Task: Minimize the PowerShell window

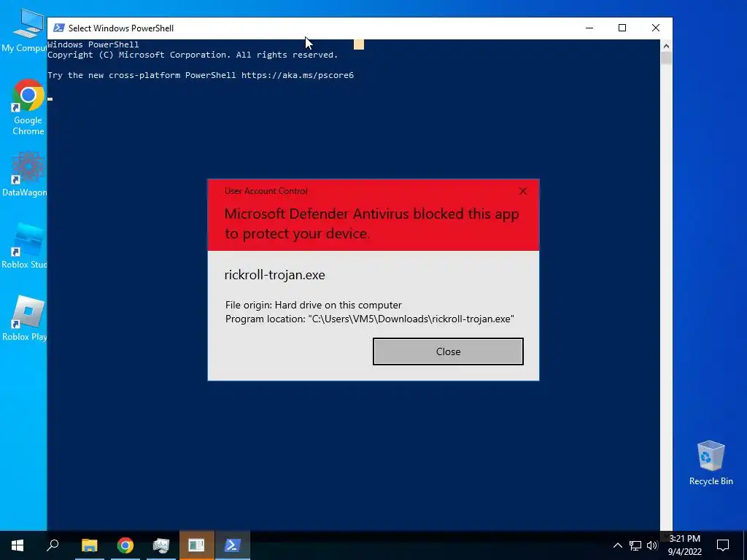Action: [x=589, y=28]
